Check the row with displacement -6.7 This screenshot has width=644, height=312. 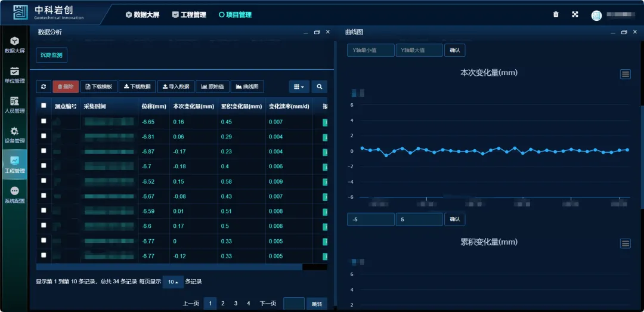44,165
